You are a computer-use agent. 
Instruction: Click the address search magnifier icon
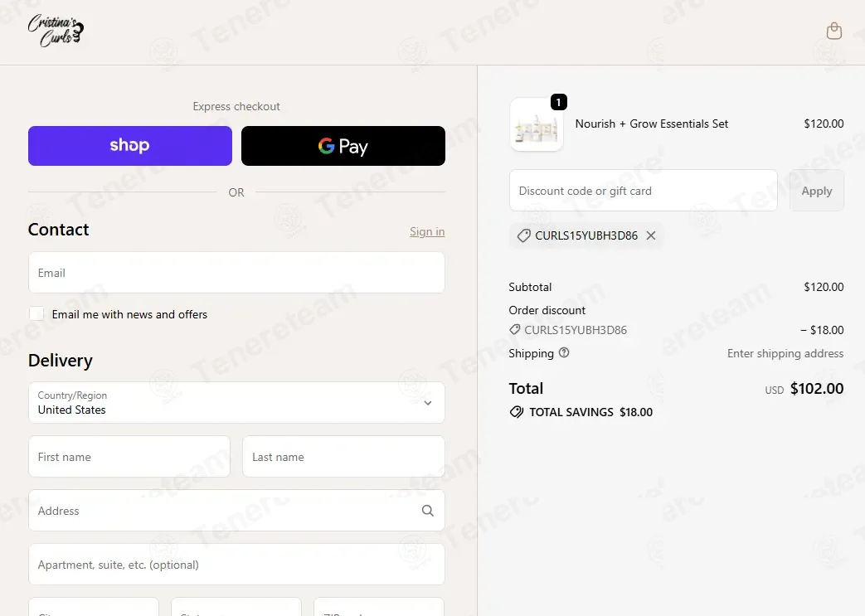tap(428, 511)
